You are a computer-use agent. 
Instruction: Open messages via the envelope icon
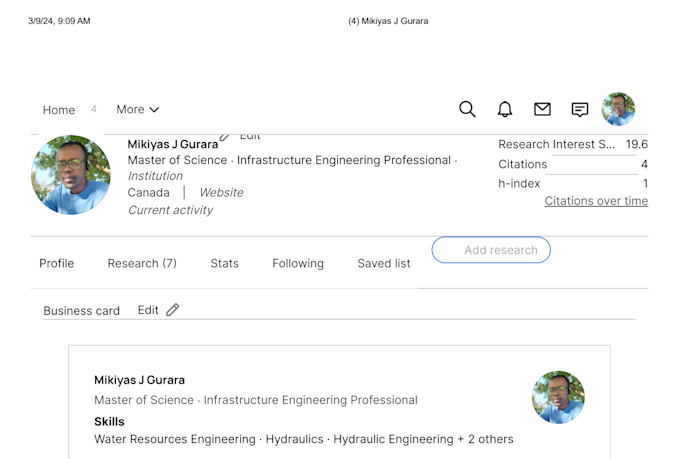[x=542, y=109]
